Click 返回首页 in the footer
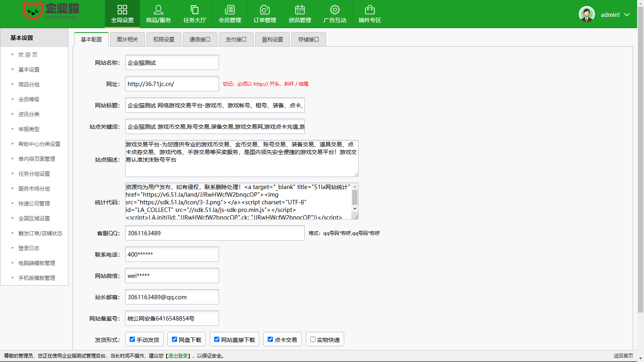The image size is (644, 362). 623,356
